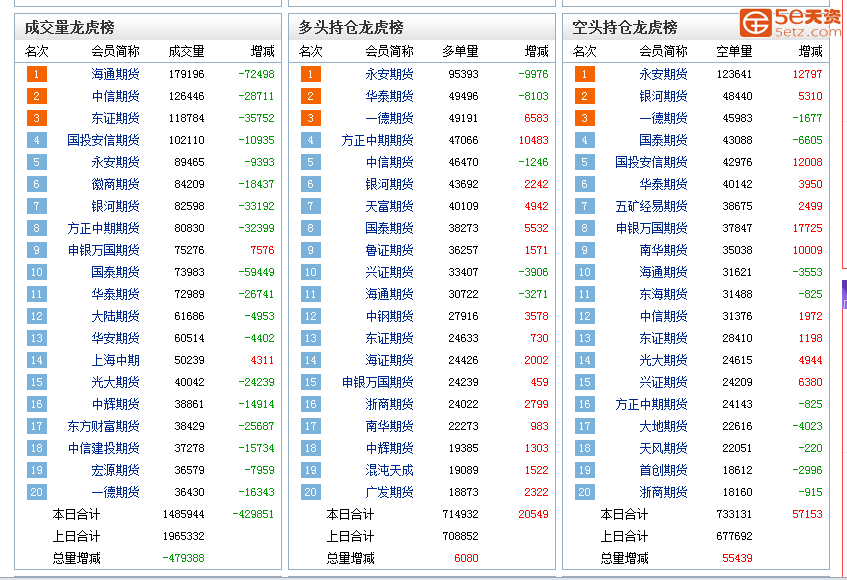The image size is (847, 580).
Task: Open 申银万国期货 in the 空头持仓龙虎榜 table
Action: (x=651, y=228)
